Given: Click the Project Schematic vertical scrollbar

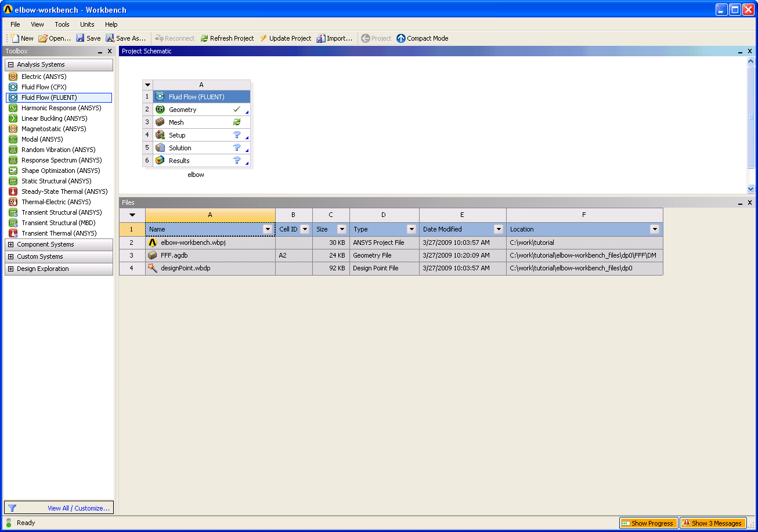Looking at the screenshot, I should point(751,125).
